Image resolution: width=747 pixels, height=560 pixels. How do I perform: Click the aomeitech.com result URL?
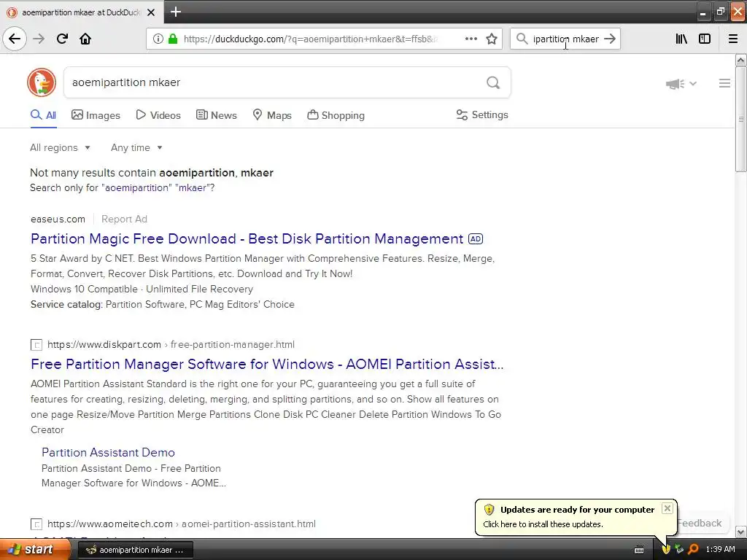(x=182, y=524)
